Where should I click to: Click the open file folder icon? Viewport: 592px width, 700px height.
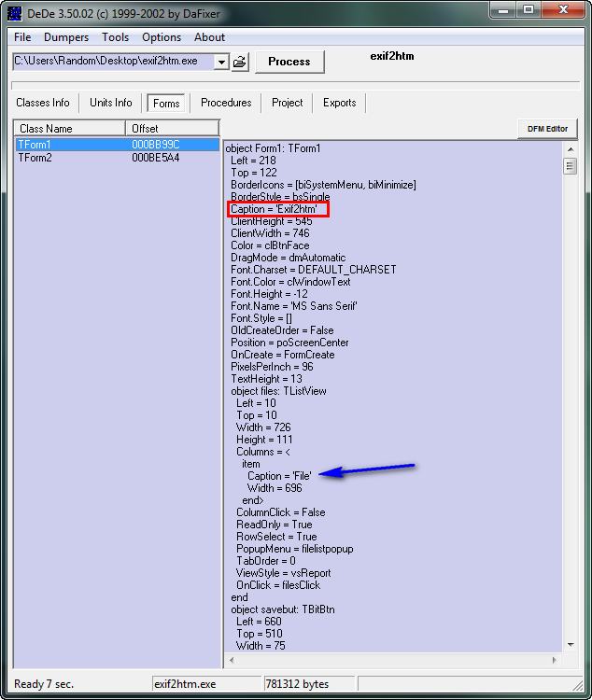coord(240,62)
